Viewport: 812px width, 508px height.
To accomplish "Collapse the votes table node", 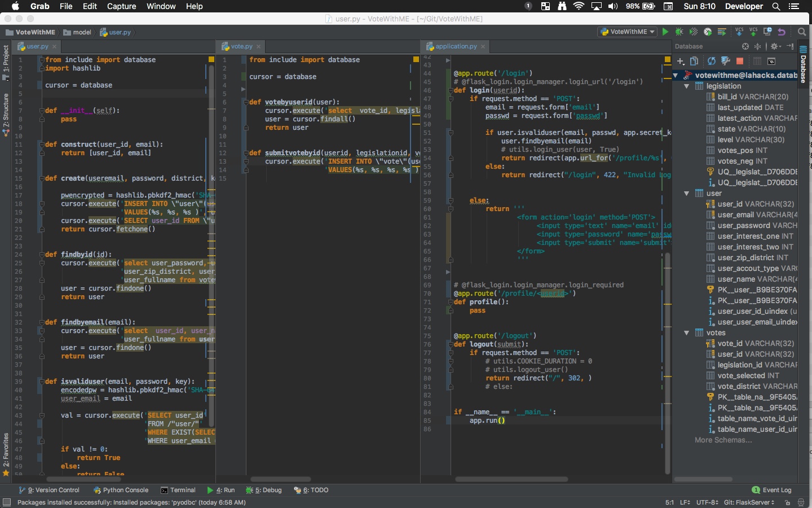I will click(x=687, y=333).
